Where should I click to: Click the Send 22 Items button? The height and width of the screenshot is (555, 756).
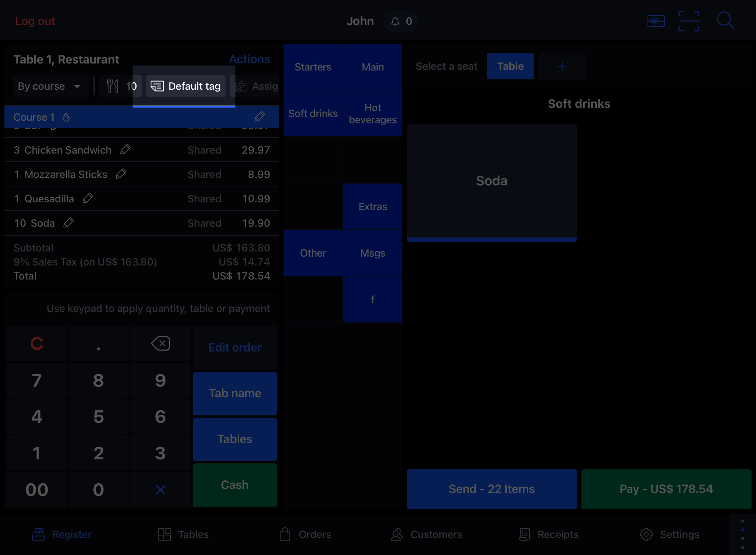click(x=492, y=489)
